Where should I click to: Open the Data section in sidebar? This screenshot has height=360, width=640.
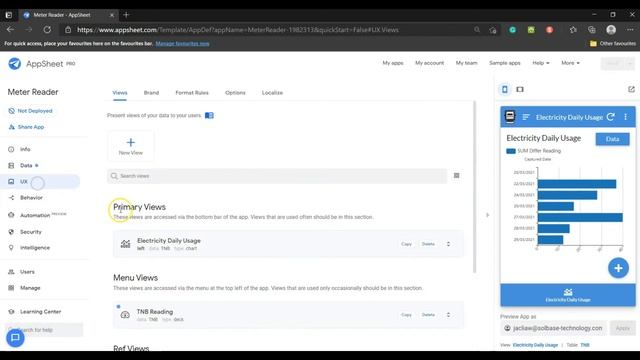[x=26, y=165]
